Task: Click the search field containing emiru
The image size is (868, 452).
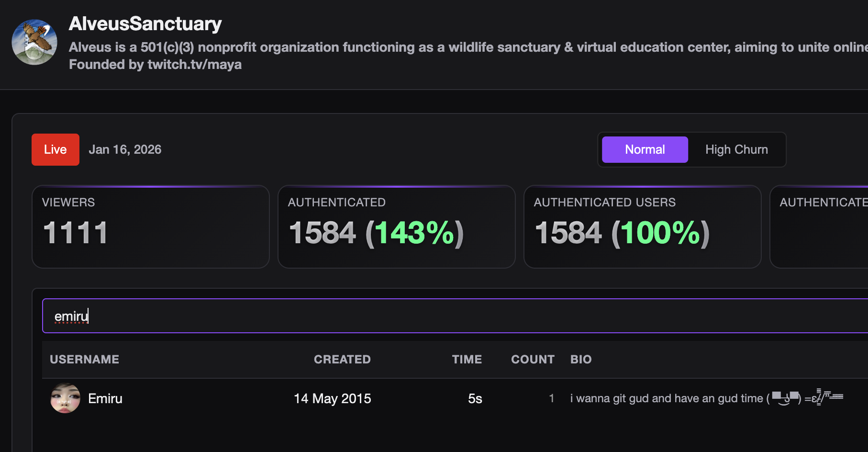Action: [455, 316]
